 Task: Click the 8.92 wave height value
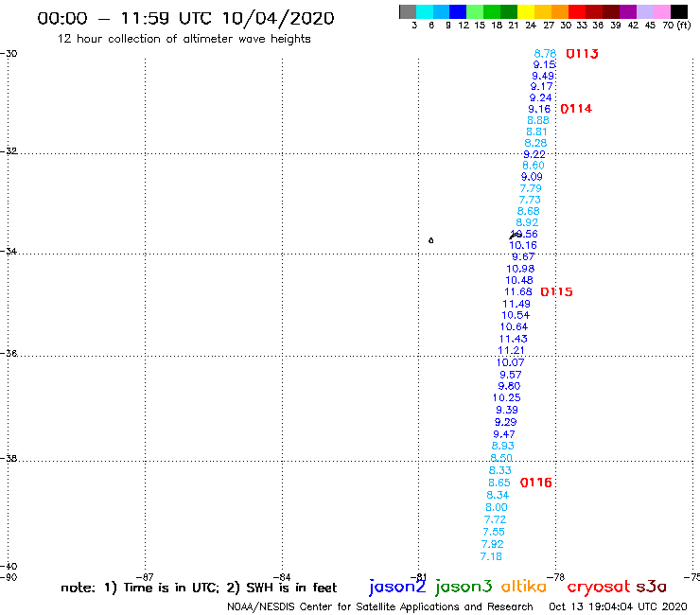[527, 222]
